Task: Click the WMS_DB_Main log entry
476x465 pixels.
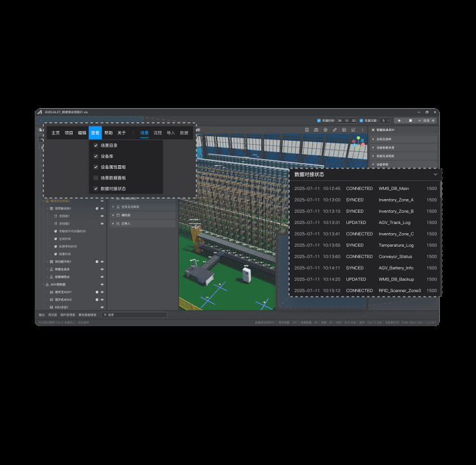Action: [365, 189]
